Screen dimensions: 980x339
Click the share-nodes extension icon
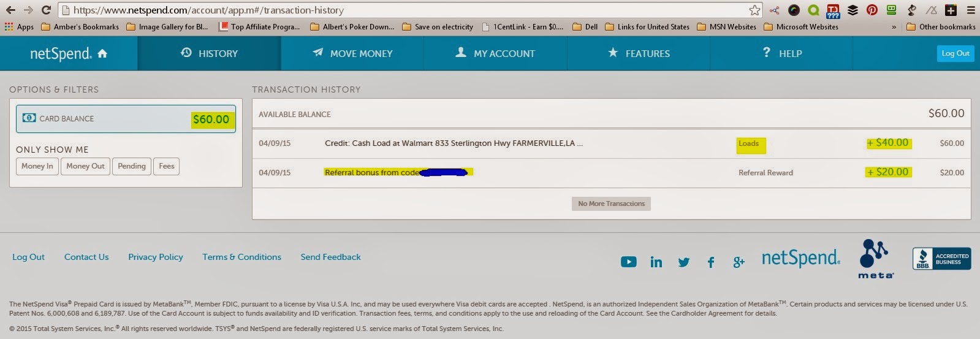coord(775,10)
